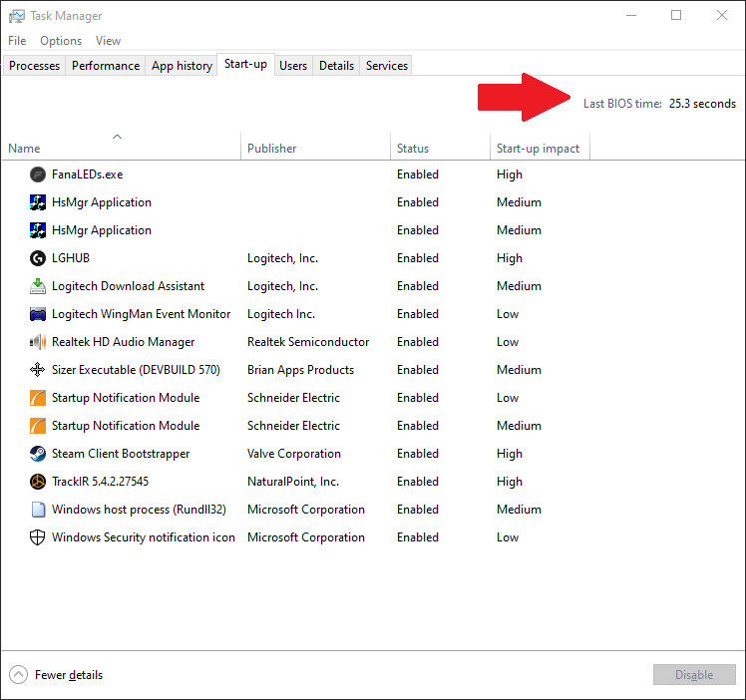This screenshot has height=700, width=746.
Task: Click the Brian Apps Products publisher cell
Action: click(300, 370)
